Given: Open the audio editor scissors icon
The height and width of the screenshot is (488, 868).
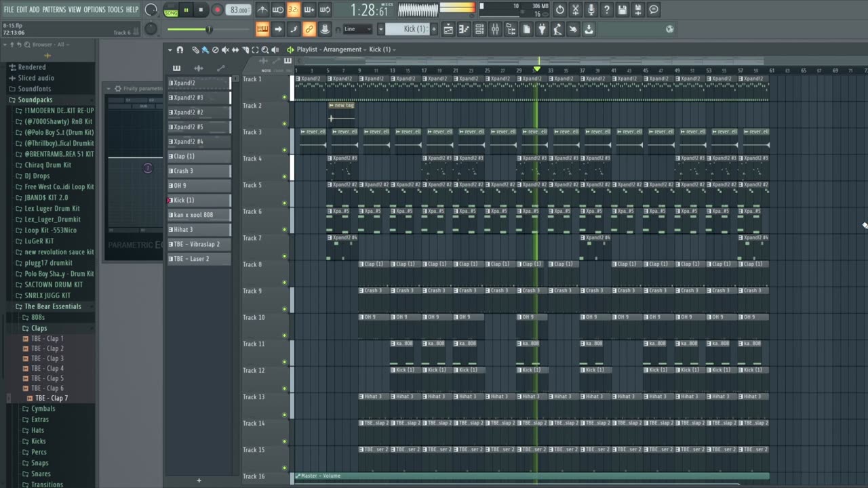Looking at the screenshot, I should pyautogui.click(x=576, y=9).
